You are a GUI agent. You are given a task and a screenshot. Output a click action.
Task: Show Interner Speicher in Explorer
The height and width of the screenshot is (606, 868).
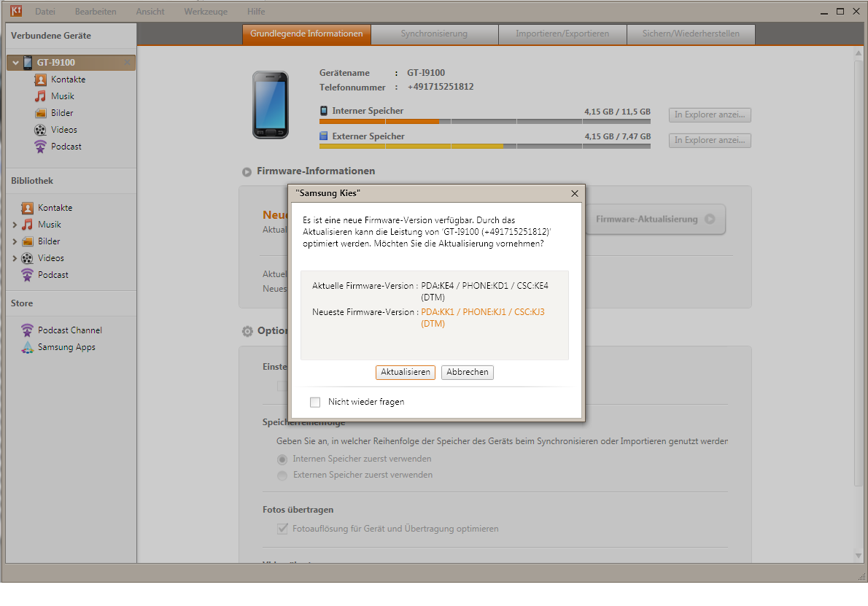710,114
